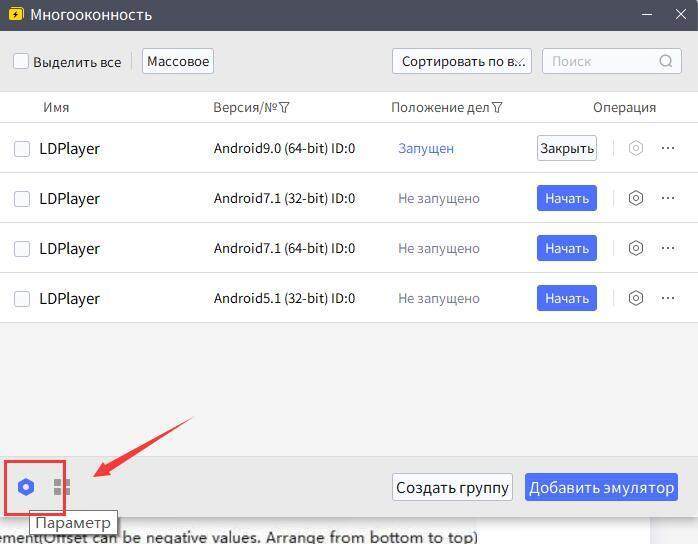The height and width of the screenshot is (544, 698).
Task: Click LDPlayer name in Android7.1 (32-bit) row
Action: [69, 199]
